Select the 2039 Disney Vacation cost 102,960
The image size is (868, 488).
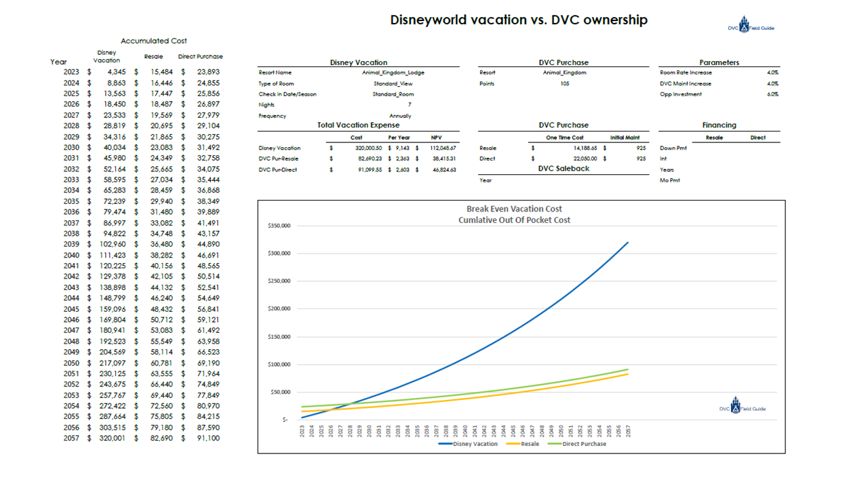click(x=112, y=244)
